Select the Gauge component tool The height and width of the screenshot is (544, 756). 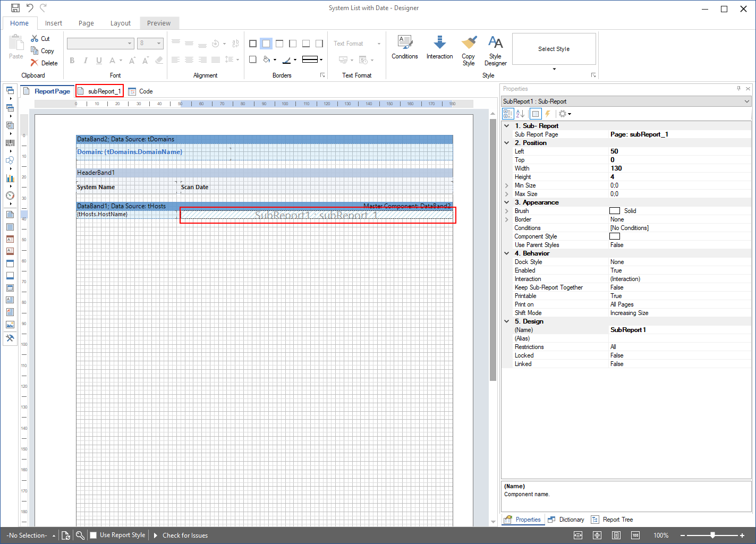[10, 195]
